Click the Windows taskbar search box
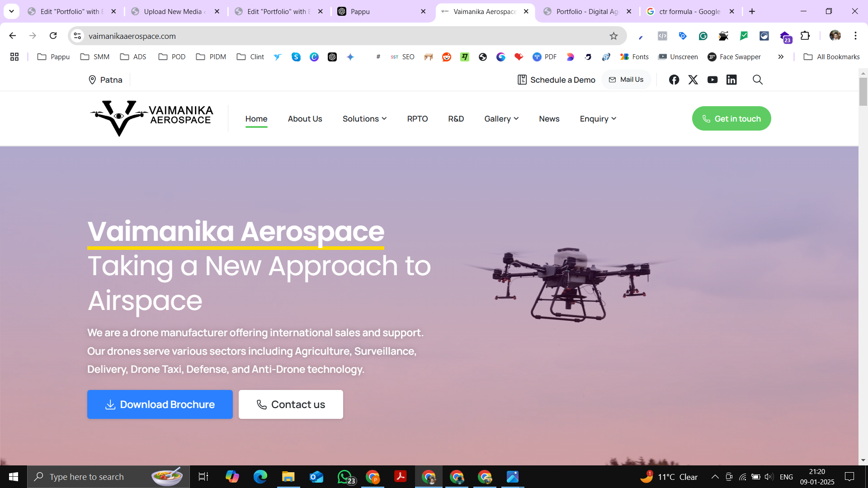 [x=108, y=477]
